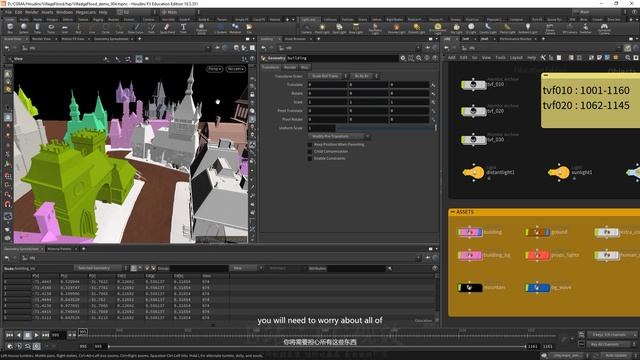Viewport: 640px width, 360px height.
Task: Select the Torus shelf tool
Action: click(51, 28)
